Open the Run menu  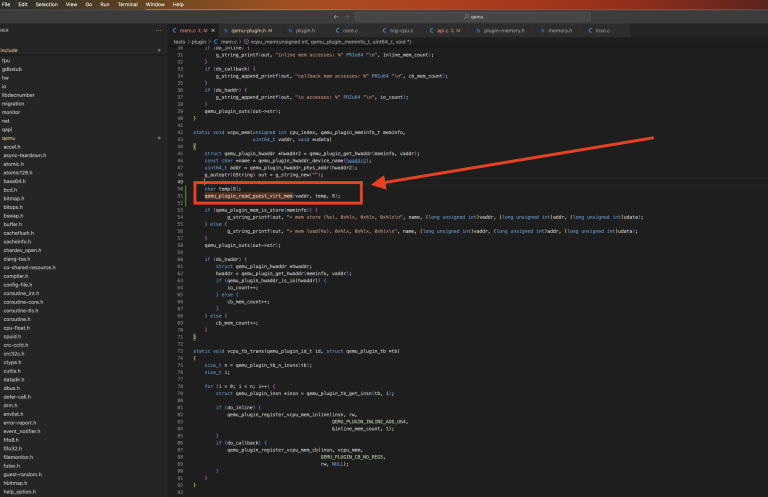tap(105, 4)
